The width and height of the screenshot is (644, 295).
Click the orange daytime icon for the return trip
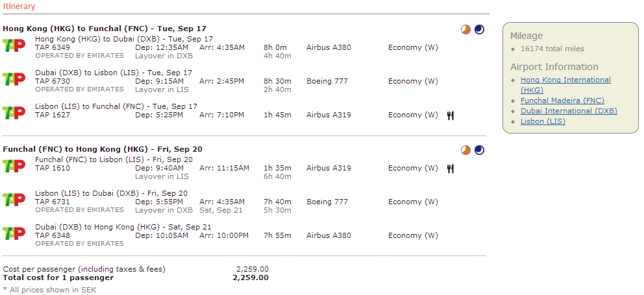465,150
